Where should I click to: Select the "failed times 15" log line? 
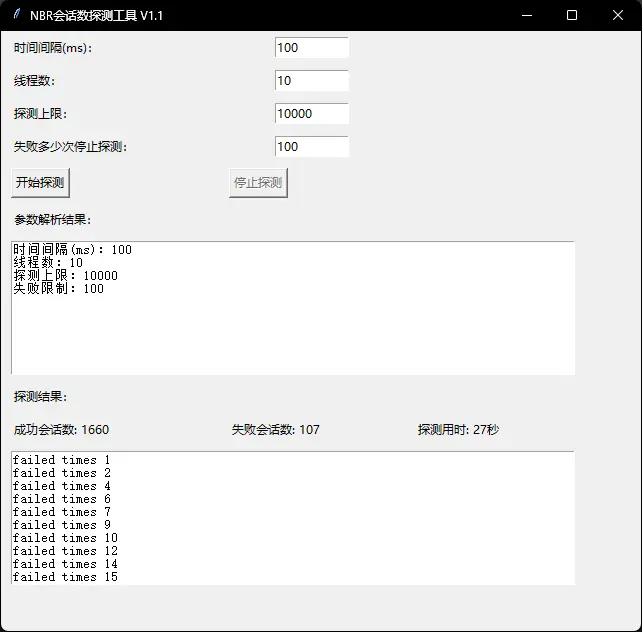click(x=65, y=577)
